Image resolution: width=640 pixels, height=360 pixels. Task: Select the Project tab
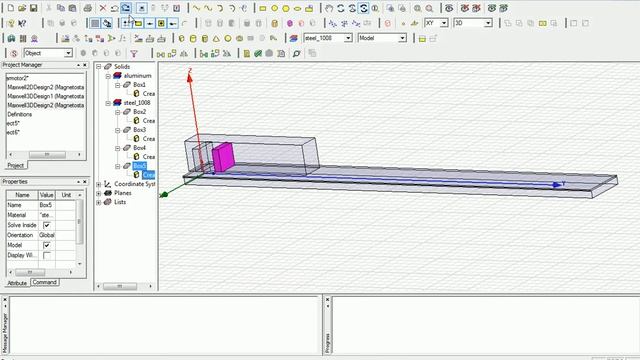[x=16, y=165]
